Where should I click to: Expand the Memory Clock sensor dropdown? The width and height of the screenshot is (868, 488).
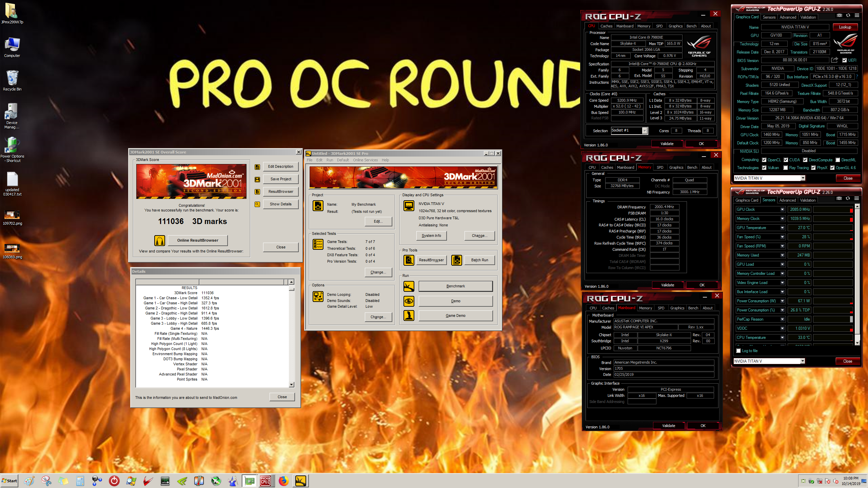point(782,219)
